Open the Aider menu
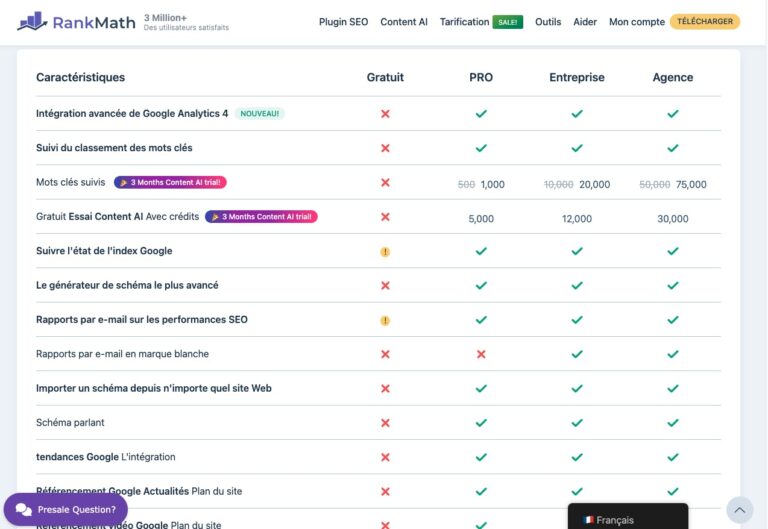768x529 pixels. coord(585,22)
